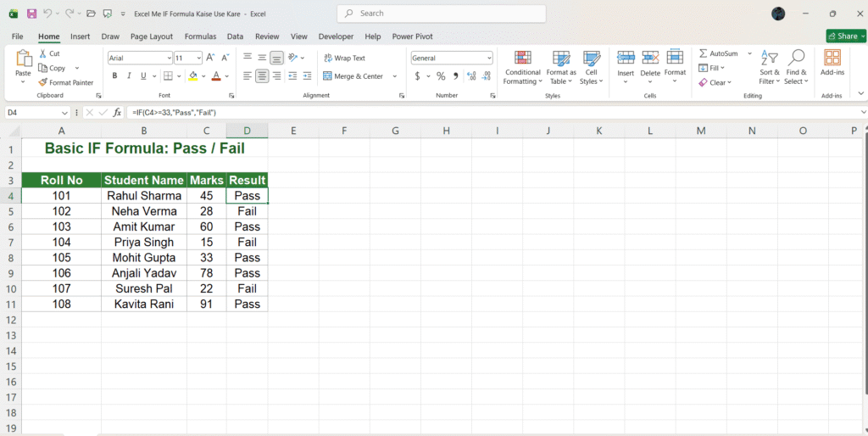This screenshot has width=868, height=436.
Task: Click the Copy icon
Action: tap(42, 68)
